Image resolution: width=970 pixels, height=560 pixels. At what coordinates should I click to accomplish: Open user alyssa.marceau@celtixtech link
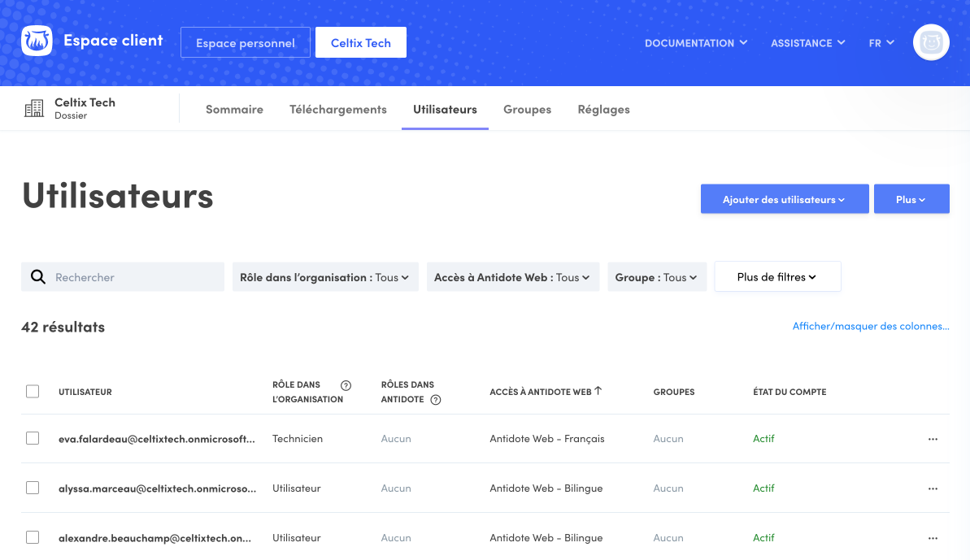point(157,488)
